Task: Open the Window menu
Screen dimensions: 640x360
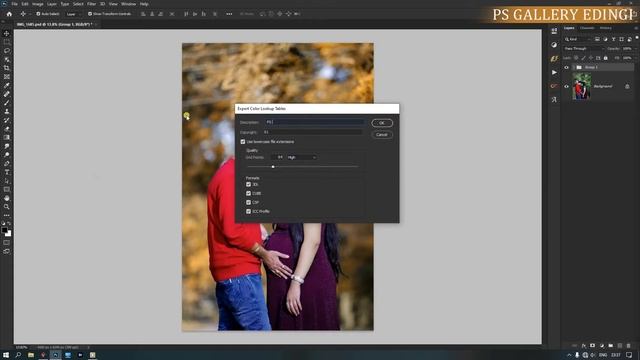Action: pyautogui.click(x=128, y=4)
